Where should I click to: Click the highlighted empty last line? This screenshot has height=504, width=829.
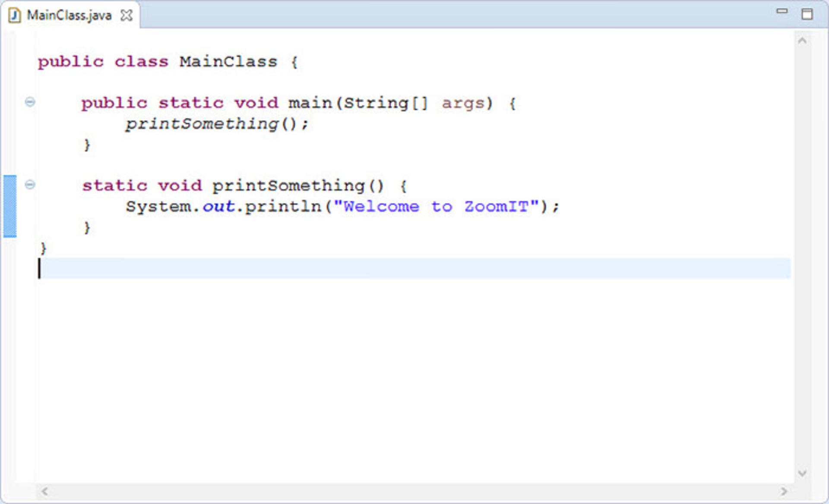(414, 268)
